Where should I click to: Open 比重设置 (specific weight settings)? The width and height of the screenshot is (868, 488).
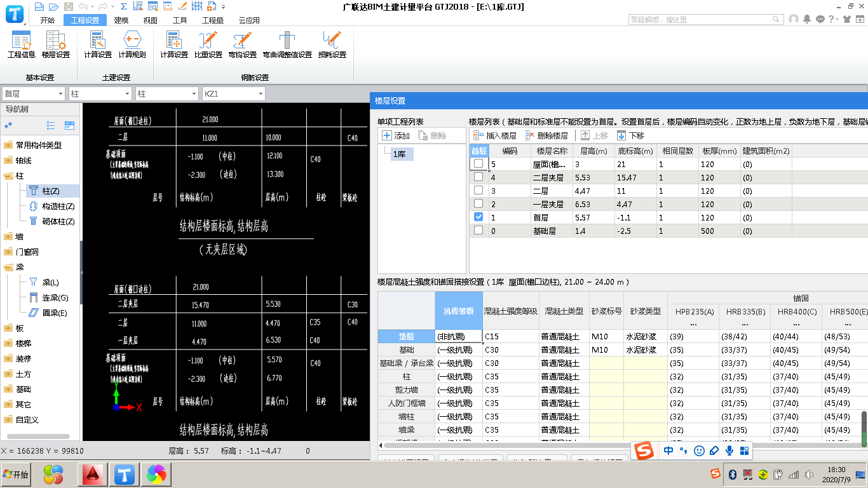coord(208,45)
